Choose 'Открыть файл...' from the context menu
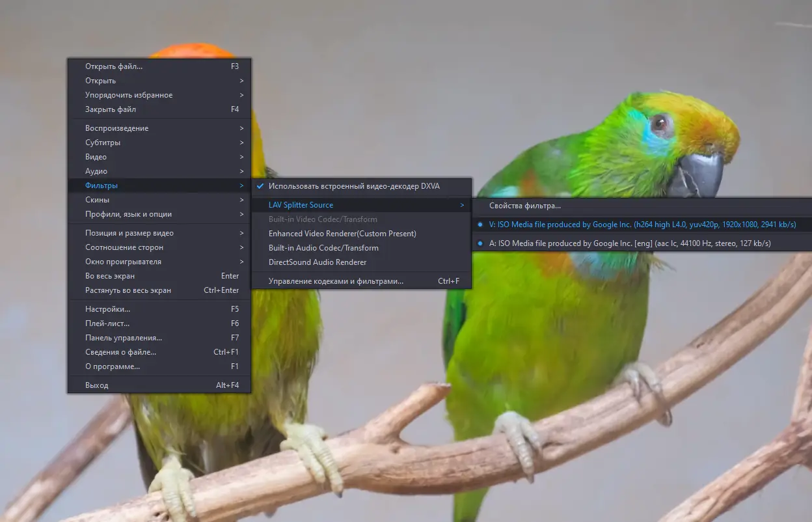The image size is (812, 522). click(159, 66)
